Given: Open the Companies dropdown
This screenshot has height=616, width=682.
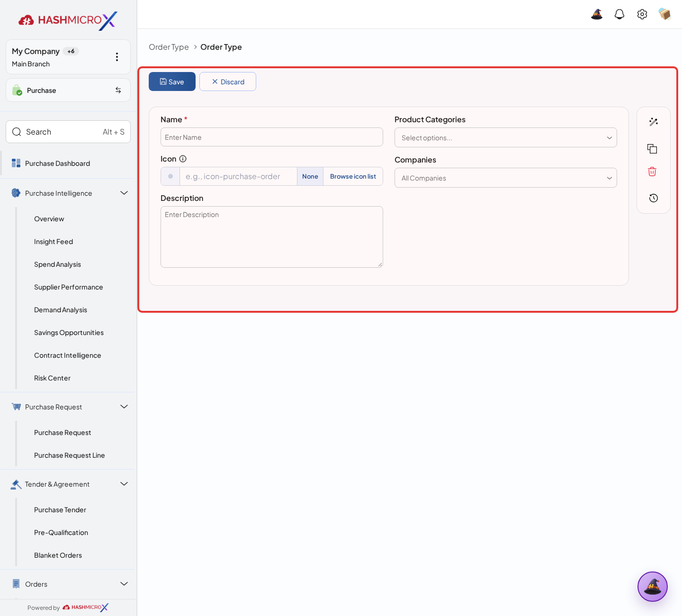Looking at the screenshot, I should pyautogui.click(x=506, y=178).
